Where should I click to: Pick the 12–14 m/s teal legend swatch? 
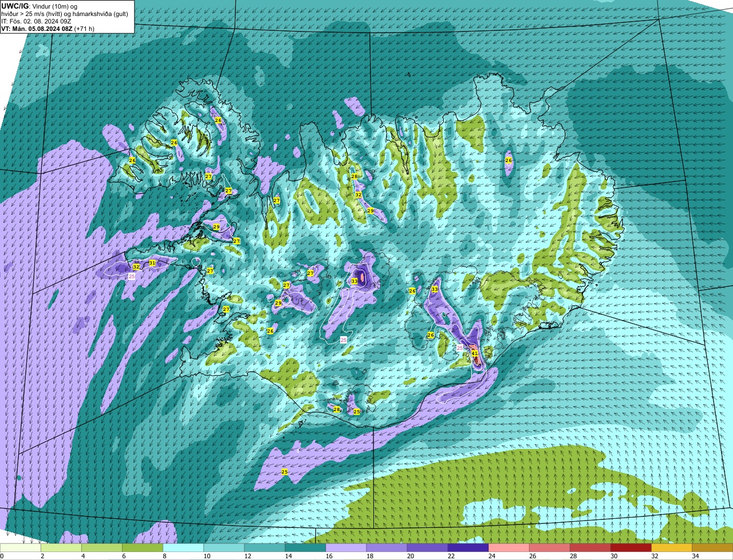point(265,548)
